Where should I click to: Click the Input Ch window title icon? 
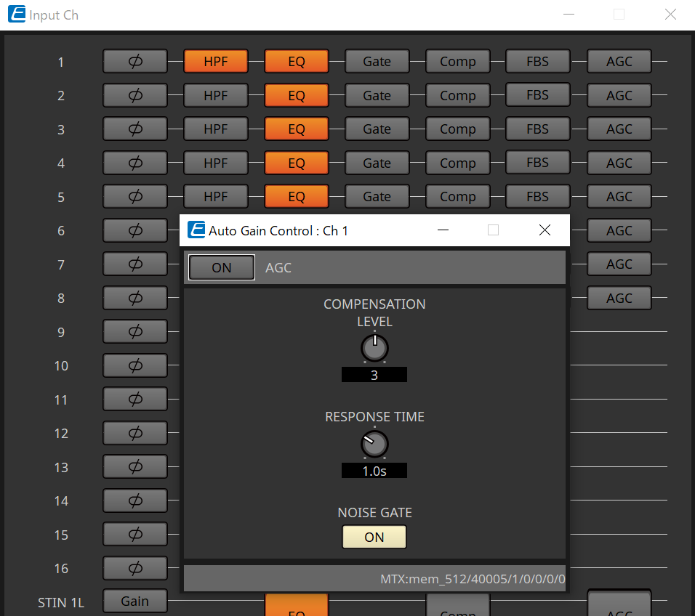point(16,14)
